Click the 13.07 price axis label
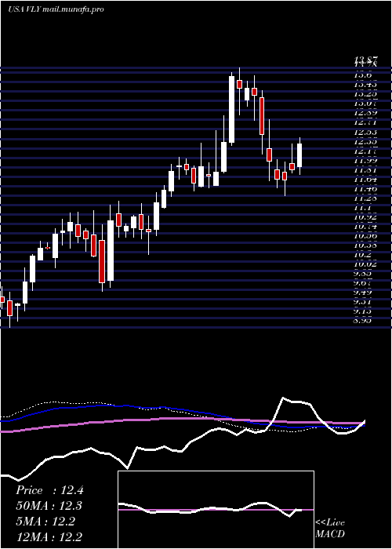The image size is (392, 549). click(x=365, y=104)
